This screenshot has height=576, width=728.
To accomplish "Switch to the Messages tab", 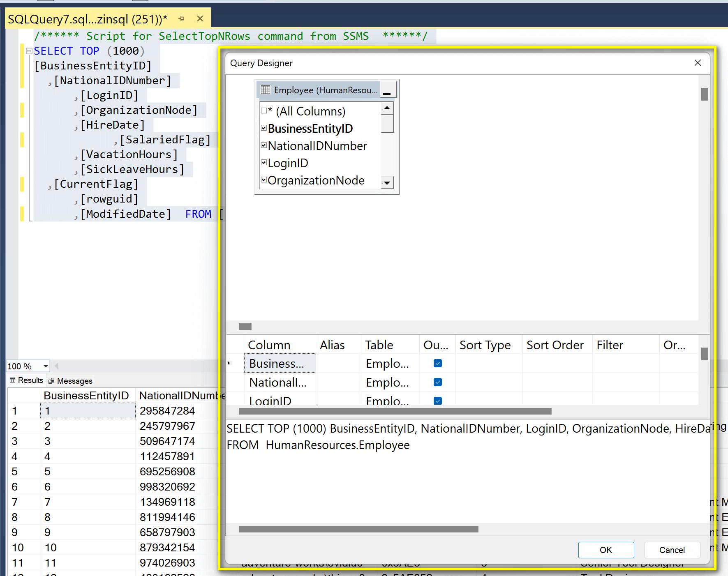I will pos(70,381).
